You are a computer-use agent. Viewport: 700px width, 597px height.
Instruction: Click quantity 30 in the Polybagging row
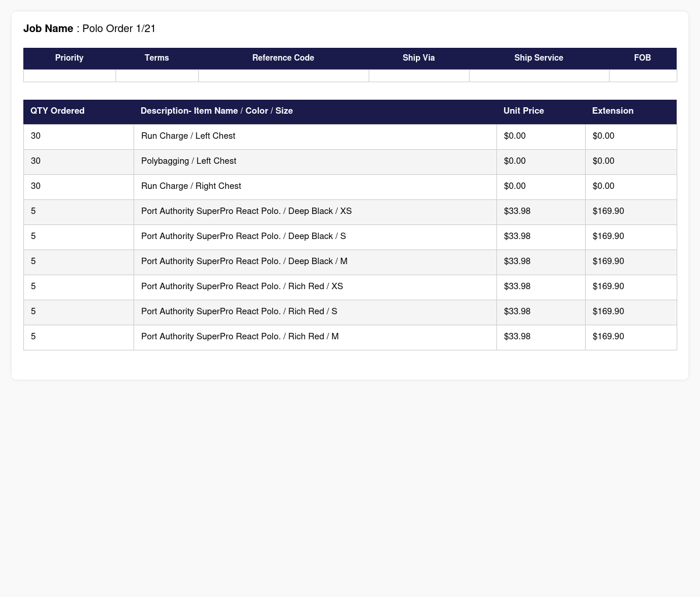(36, 161)
